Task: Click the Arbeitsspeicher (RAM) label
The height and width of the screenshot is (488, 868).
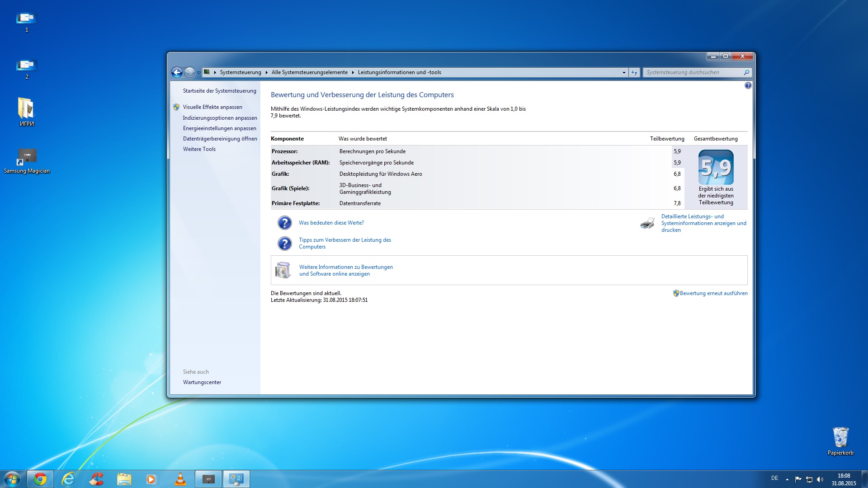Action: [x=301, y=163]
